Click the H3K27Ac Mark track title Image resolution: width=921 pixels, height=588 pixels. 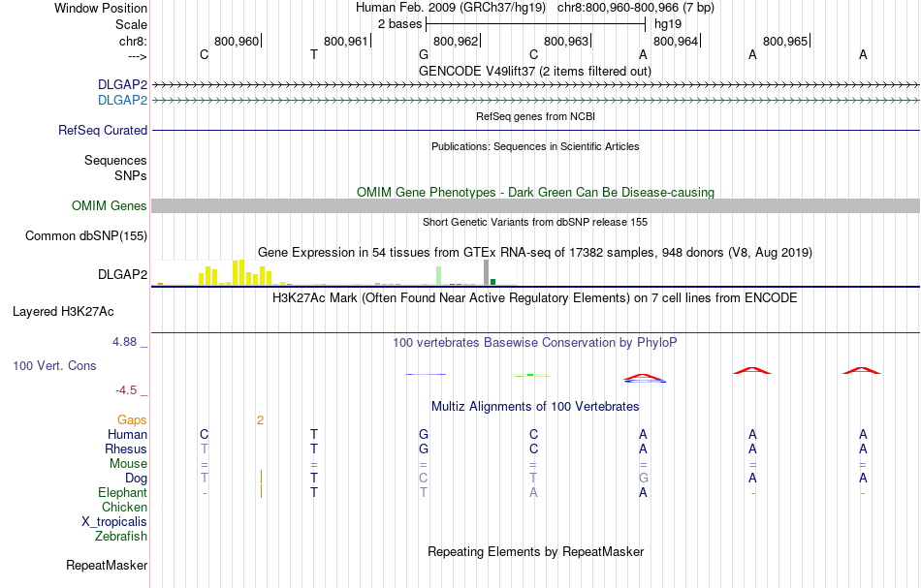point(534,298)
